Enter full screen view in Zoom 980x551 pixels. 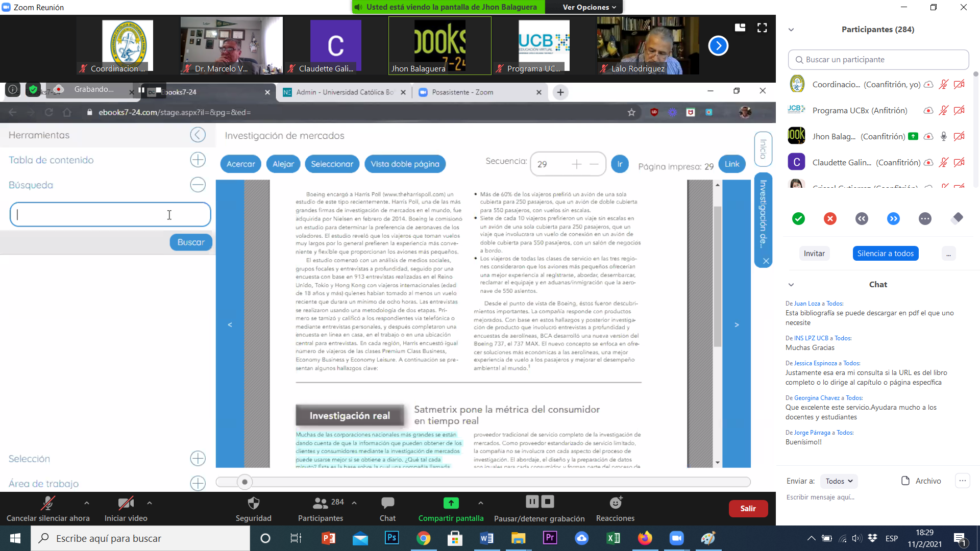point(762,28)
